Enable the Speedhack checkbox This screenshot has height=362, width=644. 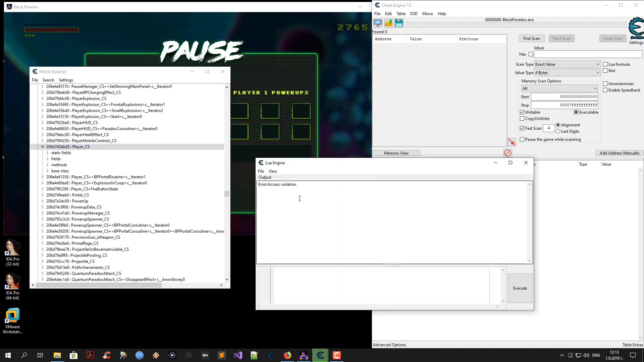(x=605, y=90)
